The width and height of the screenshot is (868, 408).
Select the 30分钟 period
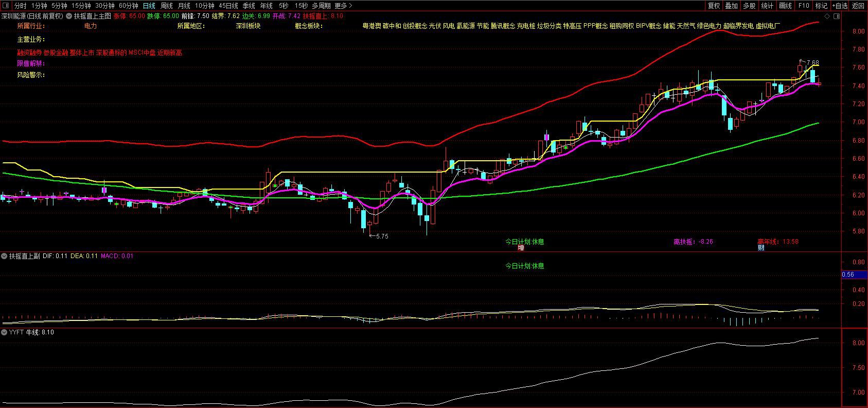(105, 6)
